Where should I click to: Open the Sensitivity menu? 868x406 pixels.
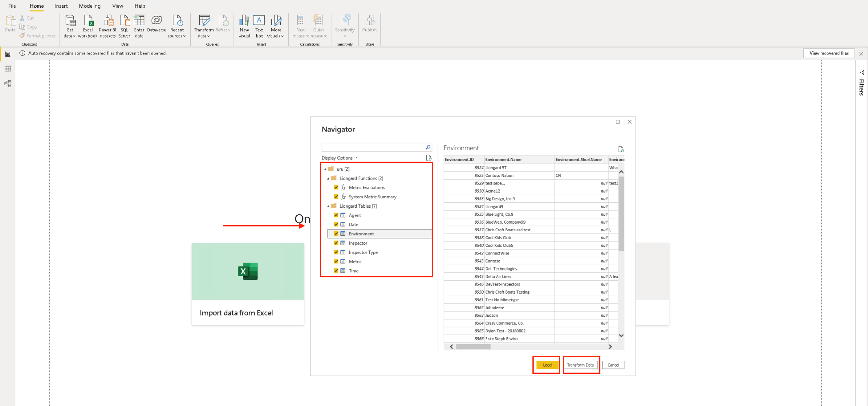[345, 26]
